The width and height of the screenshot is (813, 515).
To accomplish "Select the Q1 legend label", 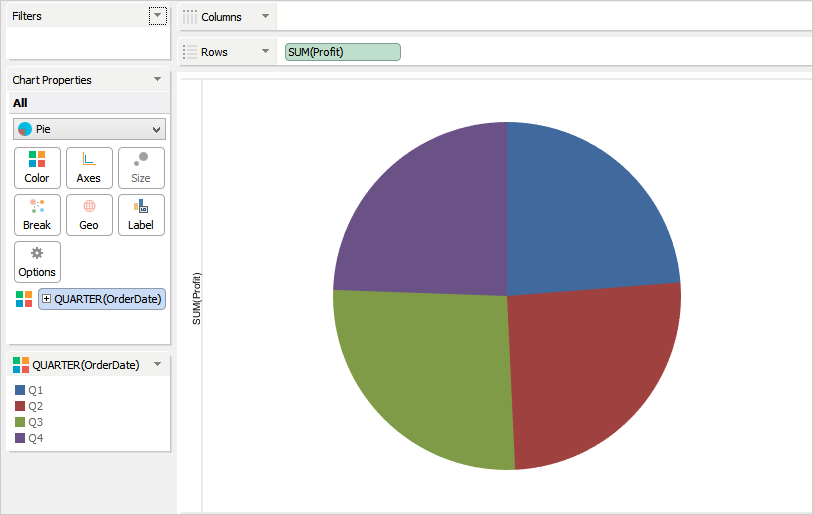I will [36, 390].
